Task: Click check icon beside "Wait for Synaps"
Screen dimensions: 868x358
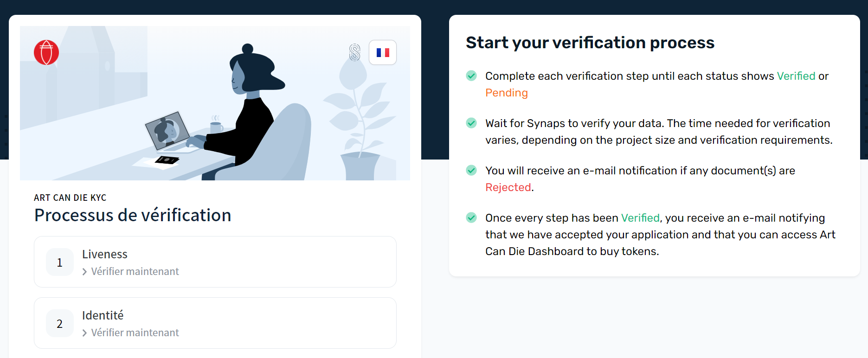Action: click(x=471, y=123)
